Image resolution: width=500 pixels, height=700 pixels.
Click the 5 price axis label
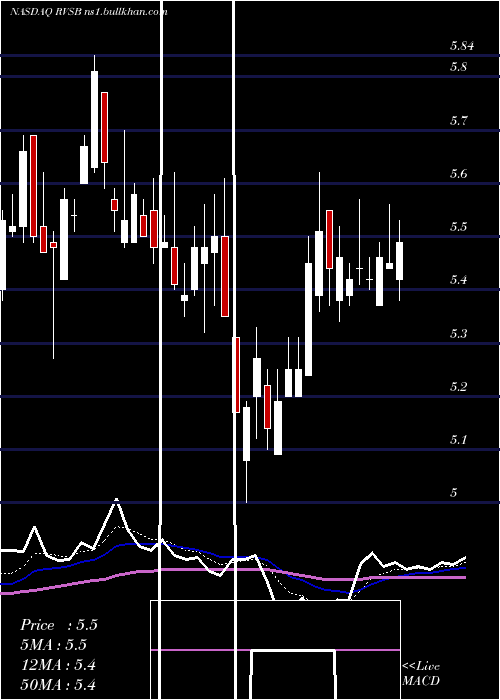pos(454,492)
